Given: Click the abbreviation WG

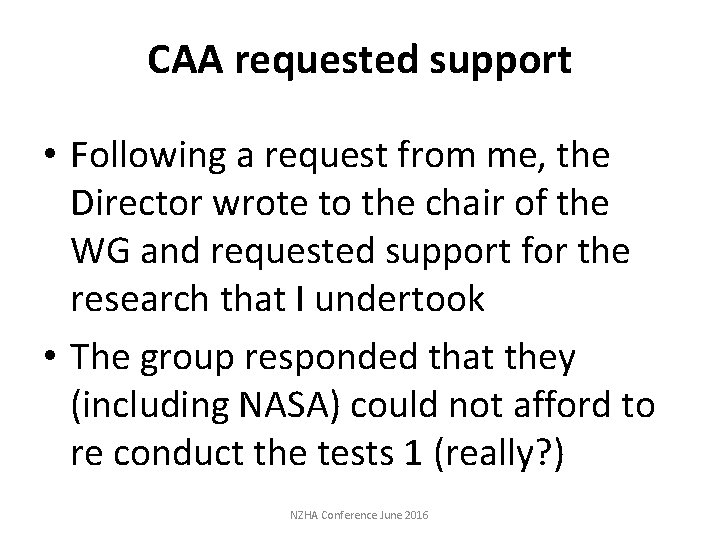Looking at the screenshot, I should [x=101, y=251].
